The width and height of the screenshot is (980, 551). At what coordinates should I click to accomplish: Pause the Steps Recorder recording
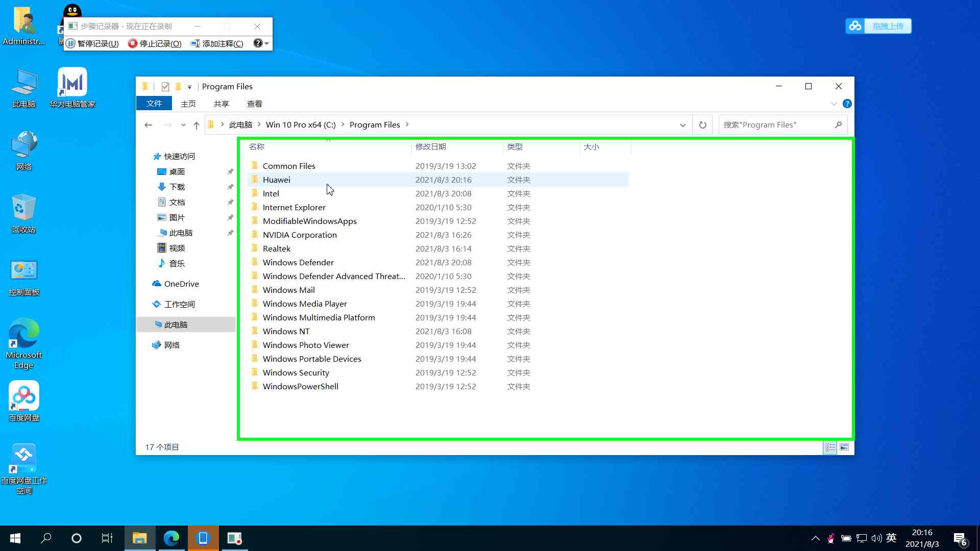pyautogui.click(x=93, y=44)
